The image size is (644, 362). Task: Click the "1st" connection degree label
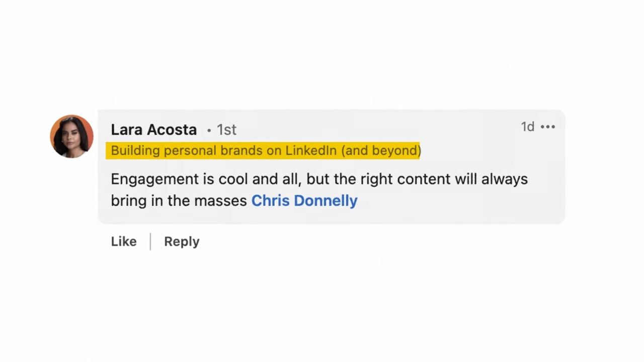tap(226, 130)
